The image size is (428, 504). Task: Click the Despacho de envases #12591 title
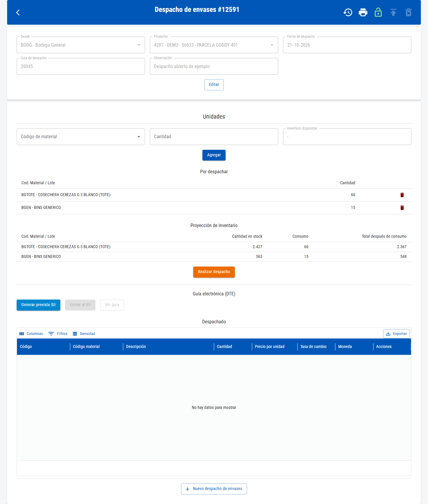pos(197,10)
